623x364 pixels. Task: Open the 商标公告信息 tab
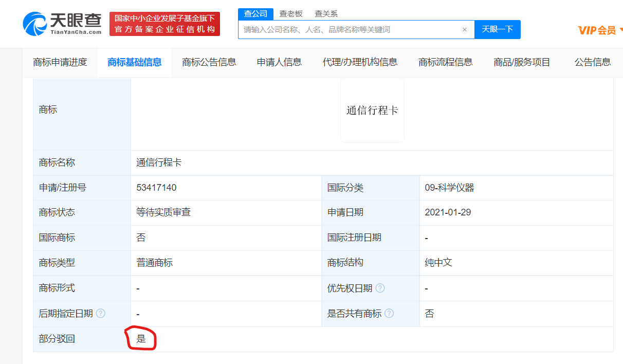(x=209, y=62)
